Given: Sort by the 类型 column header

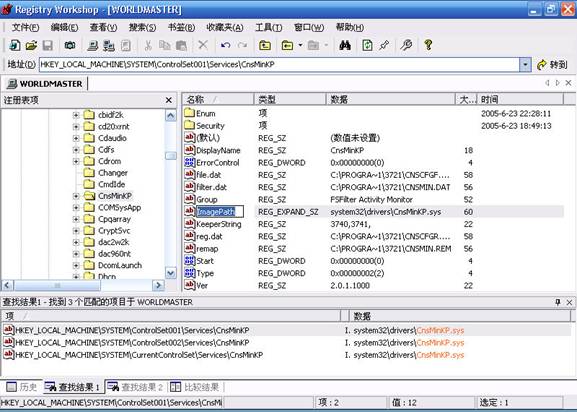Looking at the screenshot, I should (x=290, y=99).
